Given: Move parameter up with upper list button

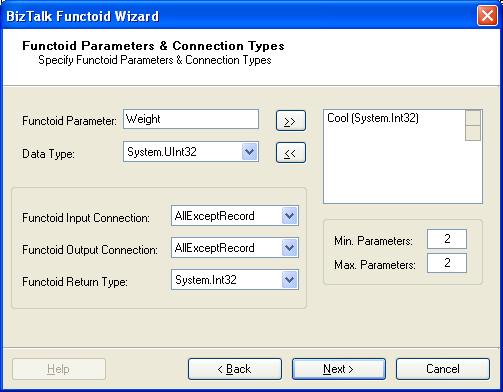Looking at the screenshot, I should [473, 118].
